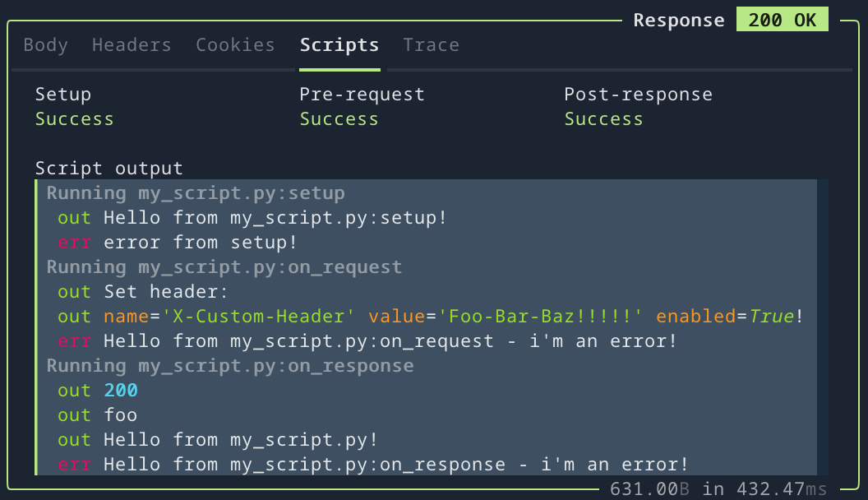Click the 631.00B response size indicator
This screenshot has height=500, width=868.
click(649, 488)
